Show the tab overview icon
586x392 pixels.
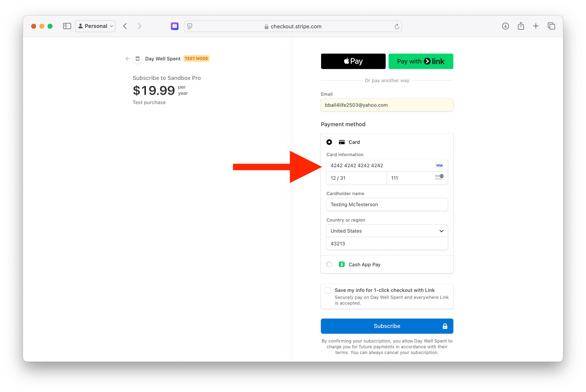click(551, 26)
